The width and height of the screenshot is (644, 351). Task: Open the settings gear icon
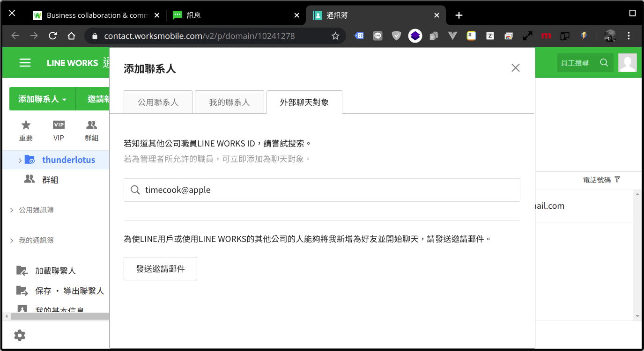pyautogui.click(x=20, y=335)
